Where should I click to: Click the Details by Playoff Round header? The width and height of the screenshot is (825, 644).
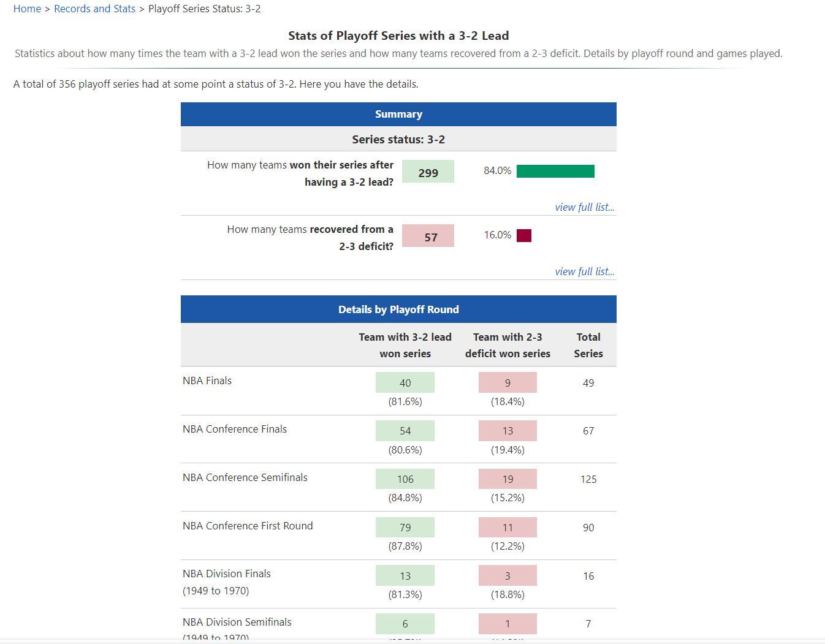point(398,309)
